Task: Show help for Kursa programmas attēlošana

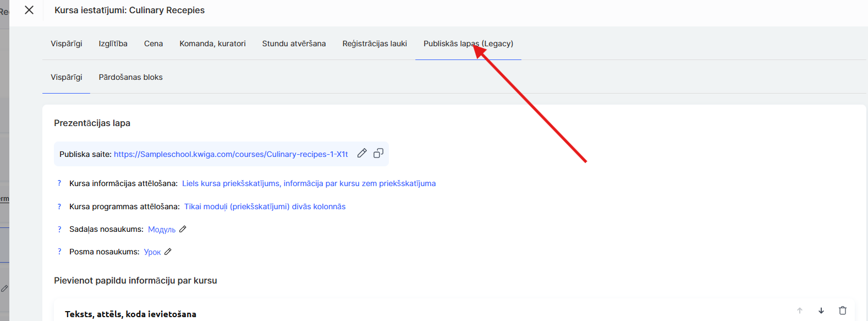Action: click(x=59, y=206)
